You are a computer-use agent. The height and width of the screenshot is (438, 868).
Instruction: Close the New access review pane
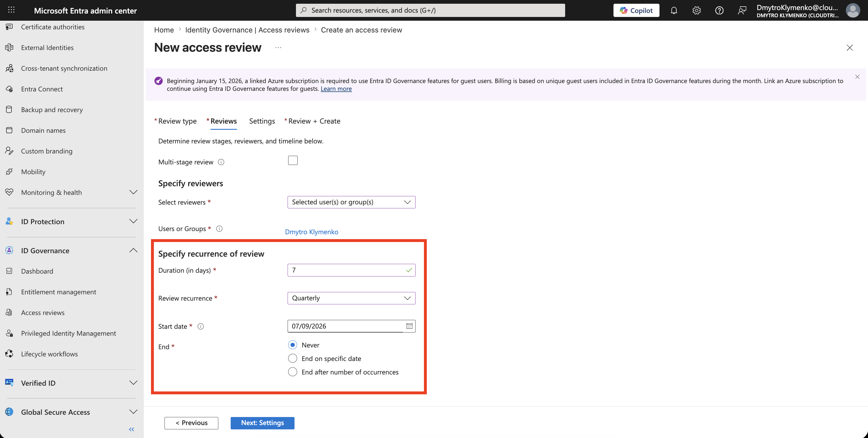click(850, 47)
